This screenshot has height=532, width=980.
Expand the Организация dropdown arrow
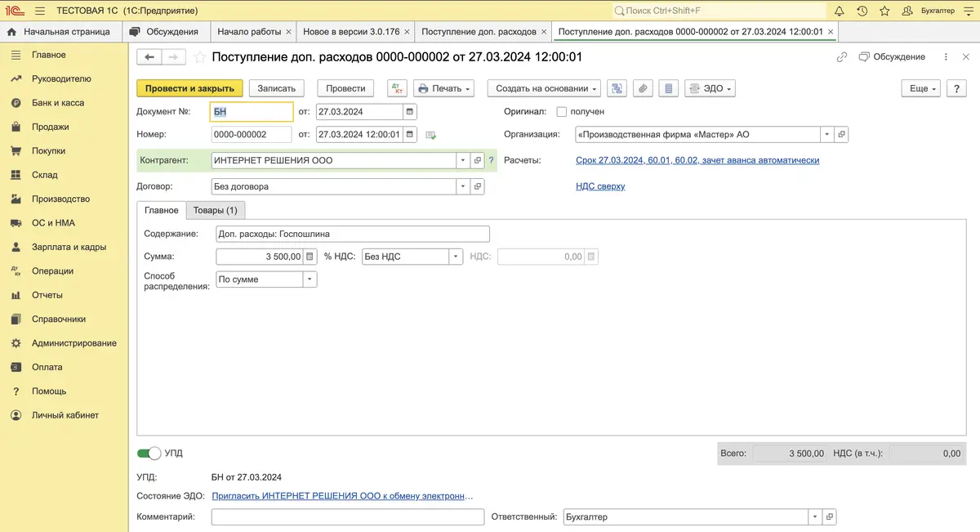click(826, 135)
